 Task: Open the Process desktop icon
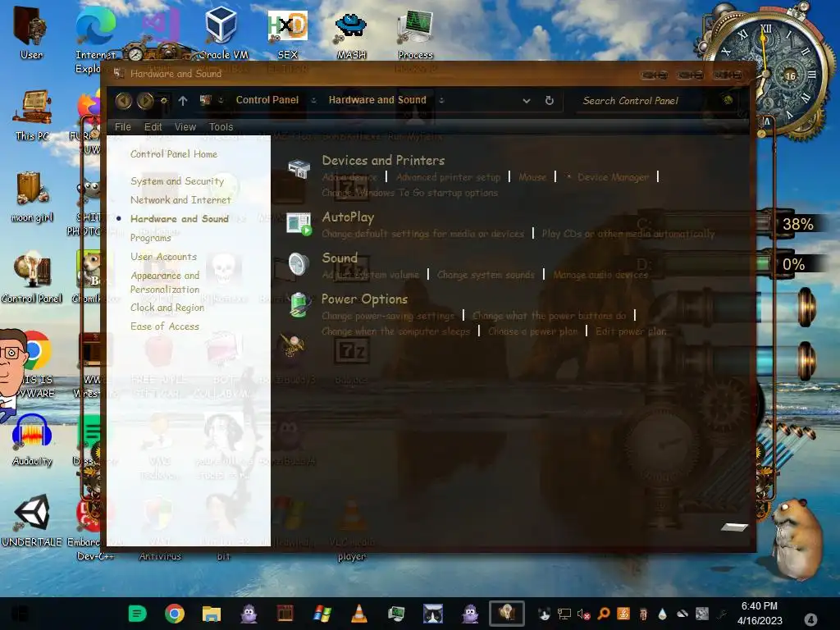point(415,33)
